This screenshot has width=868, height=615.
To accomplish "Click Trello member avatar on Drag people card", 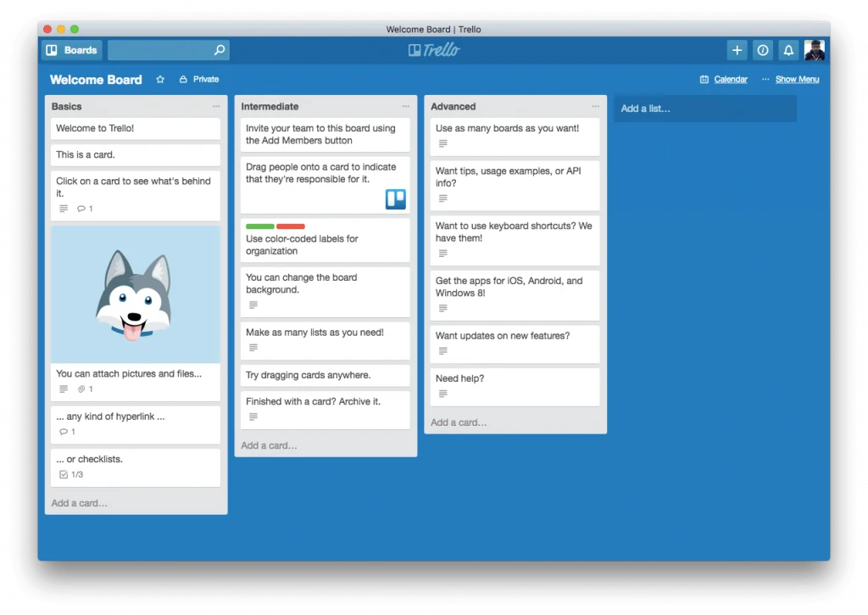I will pos(396,198).
